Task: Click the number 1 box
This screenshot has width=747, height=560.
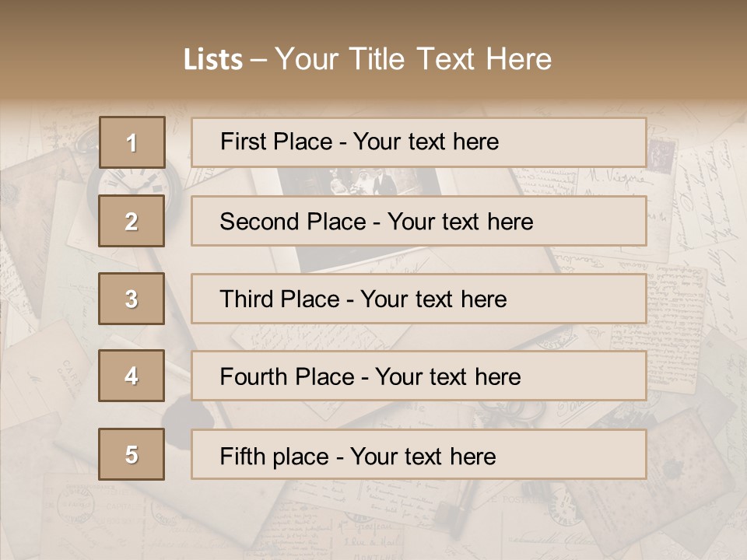Action: (132, 142)
